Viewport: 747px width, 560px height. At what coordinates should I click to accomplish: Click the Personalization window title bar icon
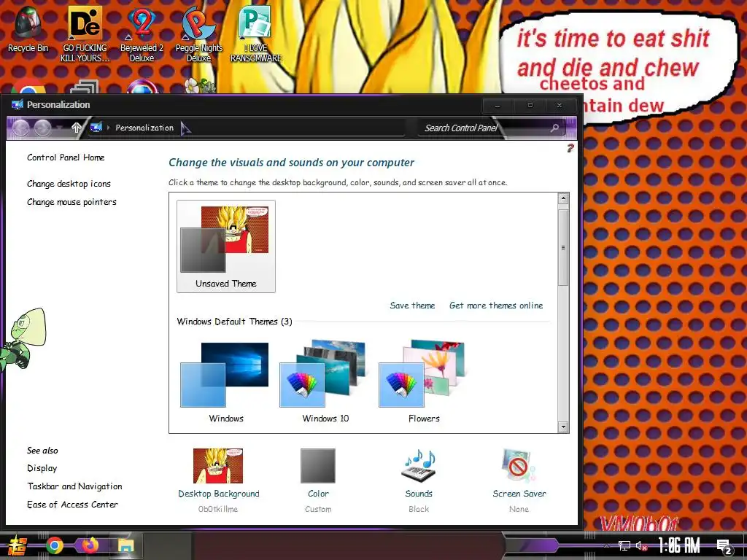tap(18, 105)
